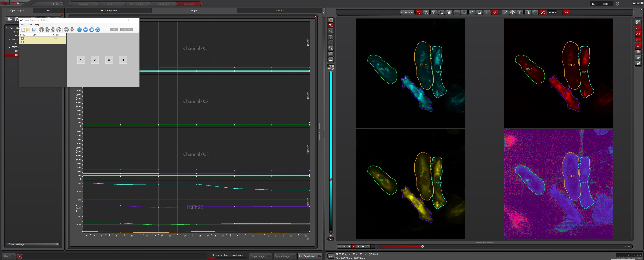Toggle the Ch1 channel view button
This screenshot has width=644, height=260.
638,29
